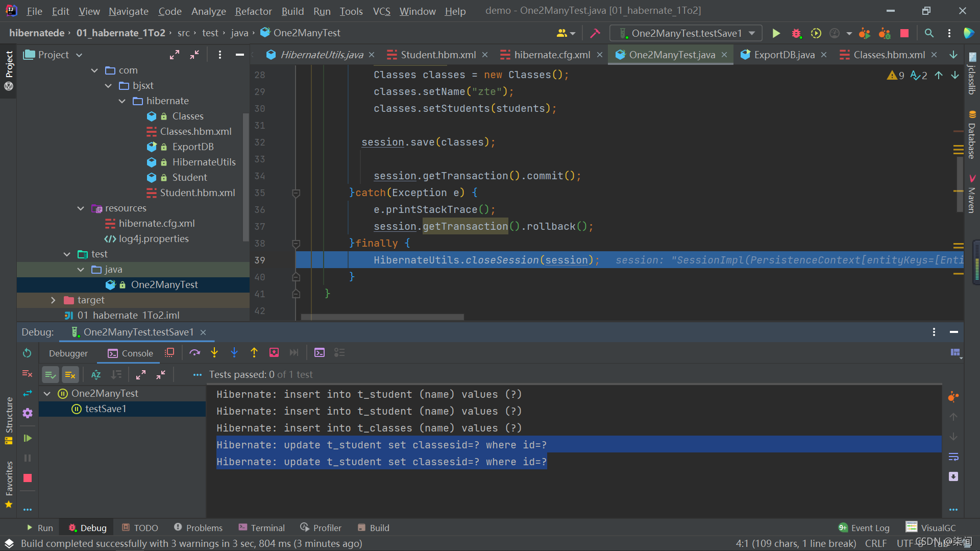This screenshot has width=980, height=551.
Task: Open the run configuration dropdown One2ManyTest.testSave1
Action: pyautogui.click(x=686, y=33)
